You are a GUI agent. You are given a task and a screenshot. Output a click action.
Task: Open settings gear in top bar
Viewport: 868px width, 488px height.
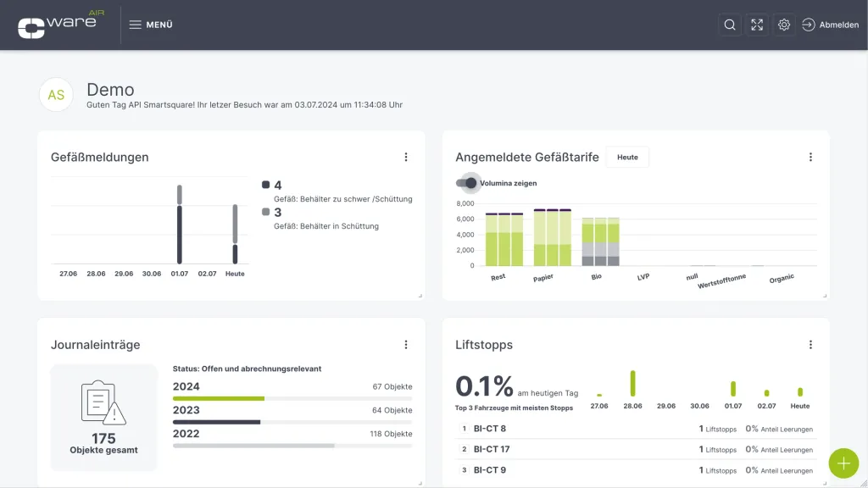click(784, 25)
